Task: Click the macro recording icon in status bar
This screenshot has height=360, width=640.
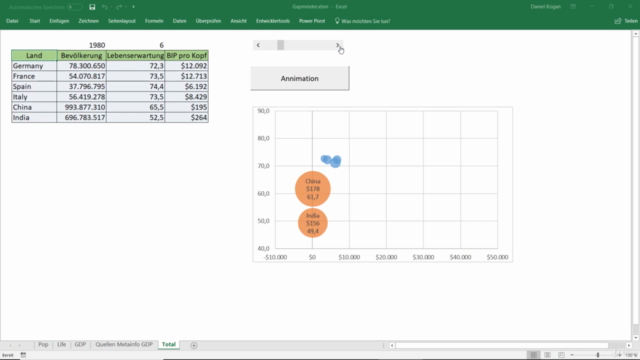Action: pyautogui.click(x=23, y=355)
